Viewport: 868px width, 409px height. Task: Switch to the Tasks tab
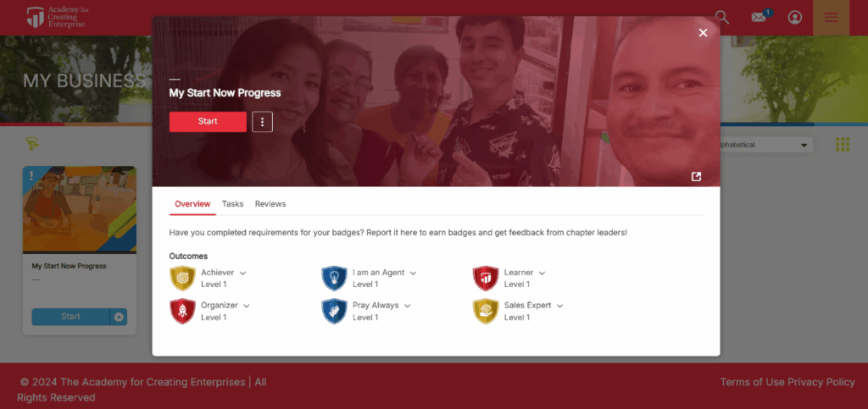pyautogui.click(x=232, y=204)
